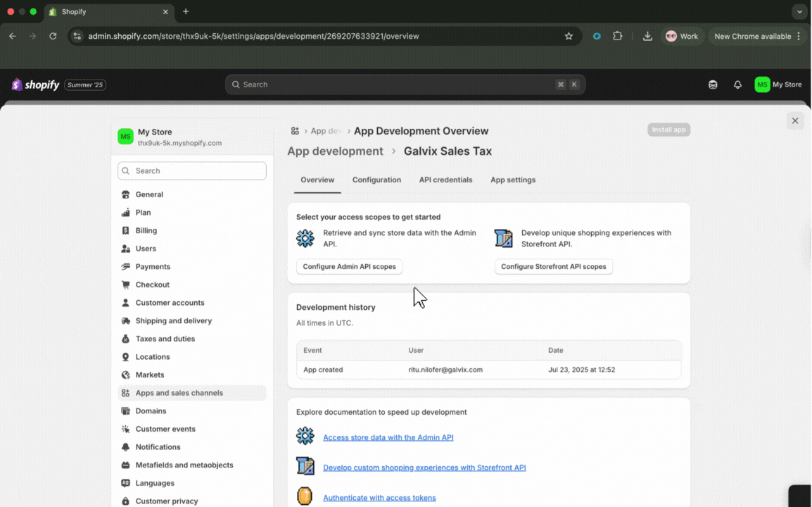Click Configure Admin API scopes
The image size is (812, 507).
click(x=349, y=266)
